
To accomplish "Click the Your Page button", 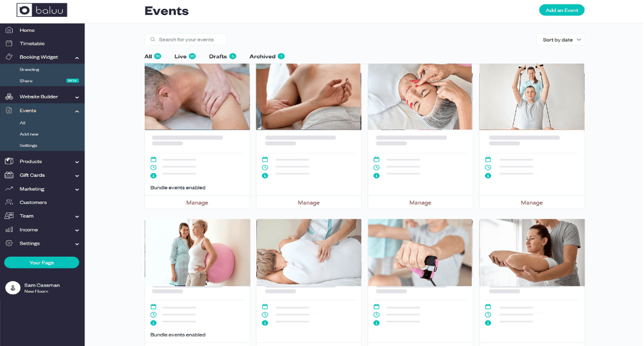I will point(41,262).
